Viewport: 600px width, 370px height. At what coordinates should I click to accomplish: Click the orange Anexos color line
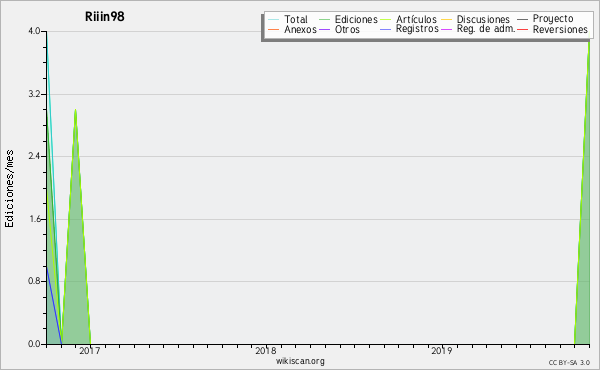coord(274,29)
